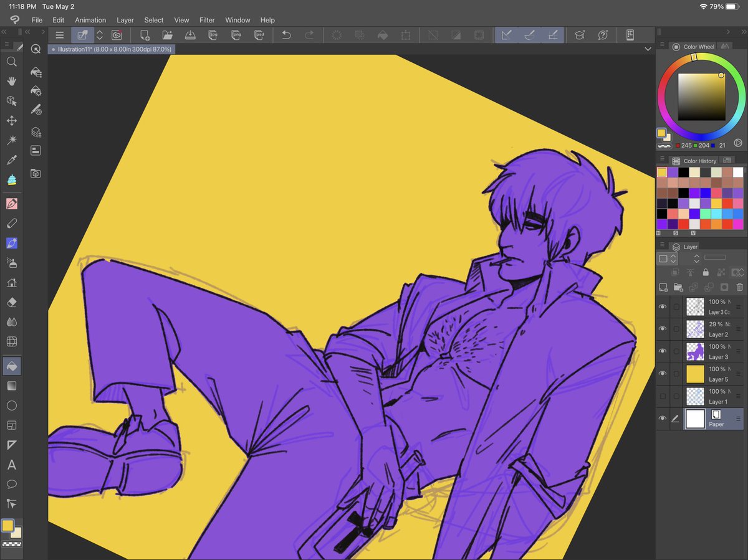Pick the yellow main color swatch bottom-left
The image size is (748, 560).
tap(7, 526)
